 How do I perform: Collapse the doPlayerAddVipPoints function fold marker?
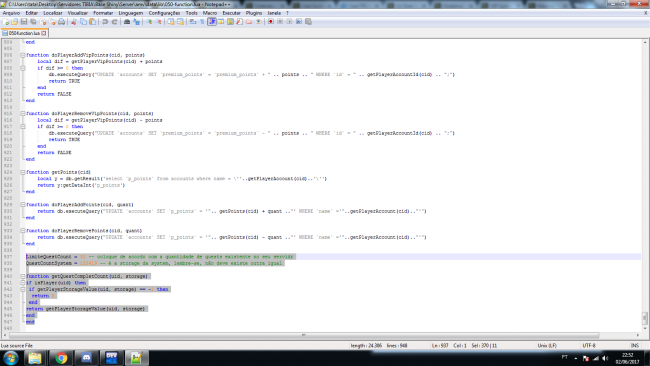click(x=23, y=55)
